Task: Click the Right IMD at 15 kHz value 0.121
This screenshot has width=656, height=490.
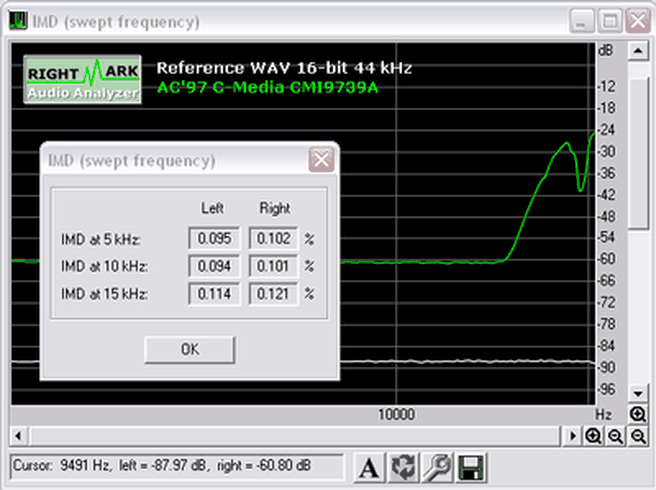Action: coord(274,294)
